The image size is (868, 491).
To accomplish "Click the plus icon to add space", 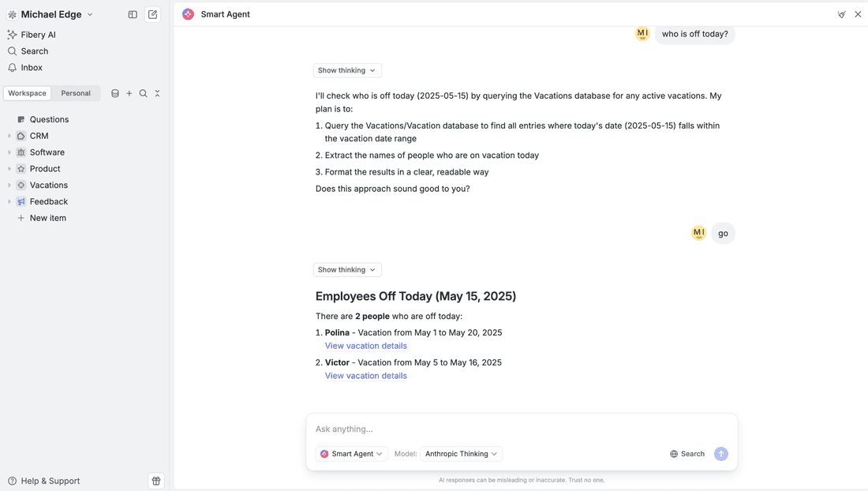I will [129, 93].
